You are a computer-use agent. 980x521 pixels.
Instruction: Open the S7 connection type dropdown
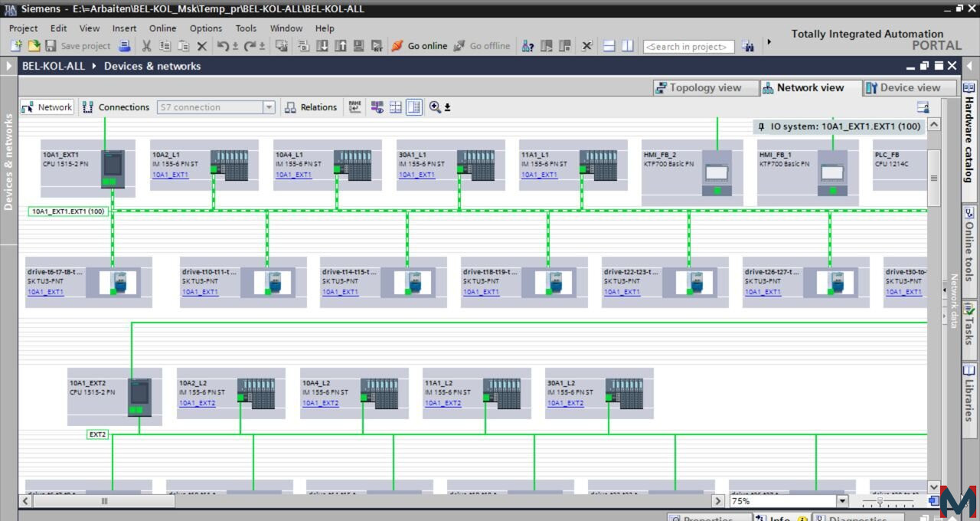pos(269,107)
